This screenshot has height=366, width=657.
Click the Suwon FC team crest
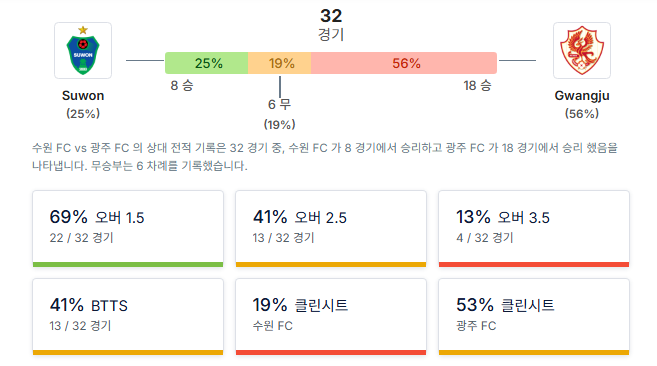click(x=83, y=50)
